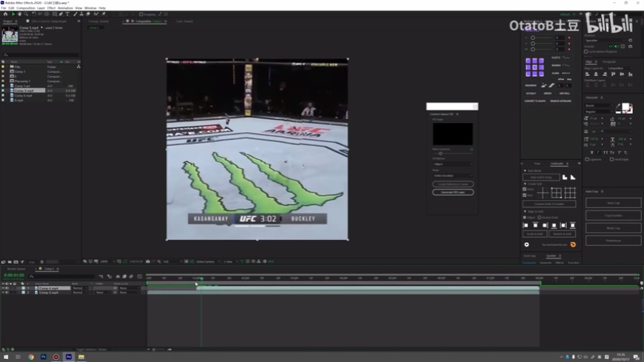The image size is (644, 362).
Task: Switch to the Render Queue tab
Action: pyautogui.click(x=16, y=269)
